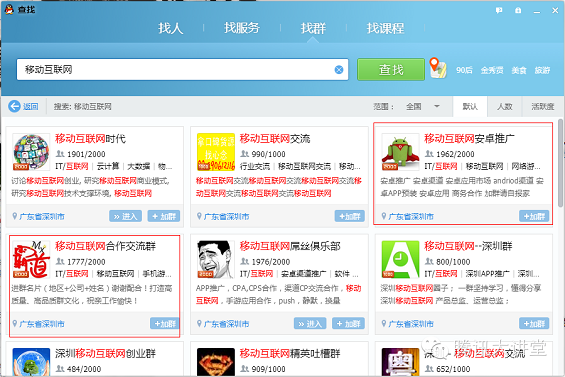This screenshot has height=377, width=565.
Task: Open 移动互联网合作交流群 avatar
Action: 31,260
